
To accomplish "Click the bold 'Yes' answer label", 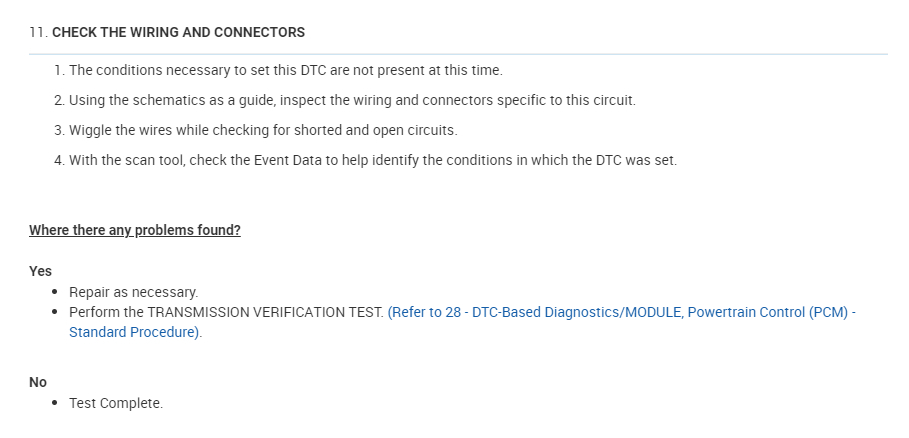I will coord(40,271).
